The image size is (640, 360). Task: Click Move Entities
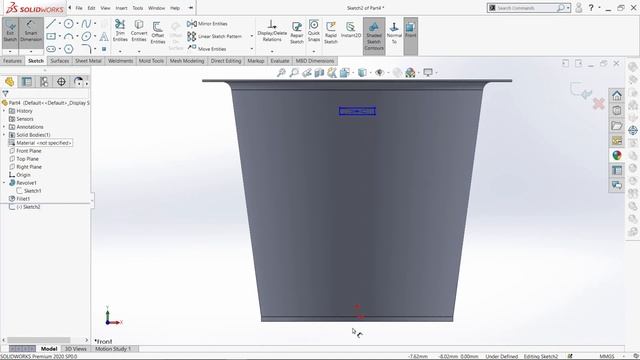point(207,49)
